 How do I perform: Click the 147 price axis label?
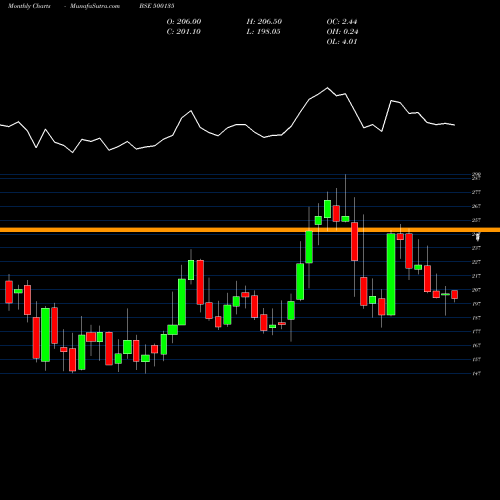tap(476, 374)
